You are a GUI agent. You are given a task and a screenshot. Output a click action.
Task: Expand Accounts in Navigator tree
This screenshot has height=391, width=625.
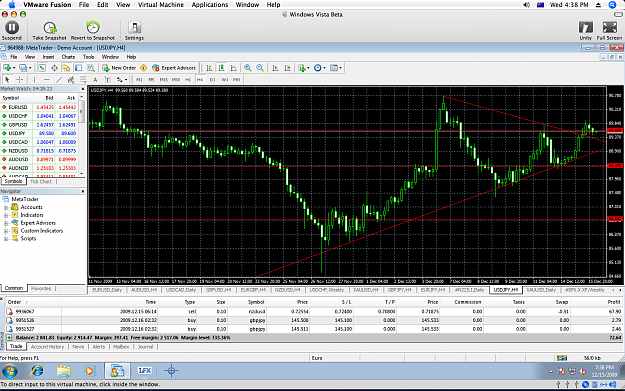coord(6,207)
